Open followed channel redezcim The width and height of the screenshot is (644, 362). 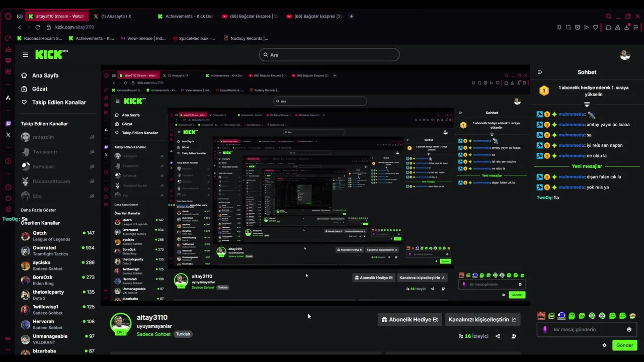(58, 137)
